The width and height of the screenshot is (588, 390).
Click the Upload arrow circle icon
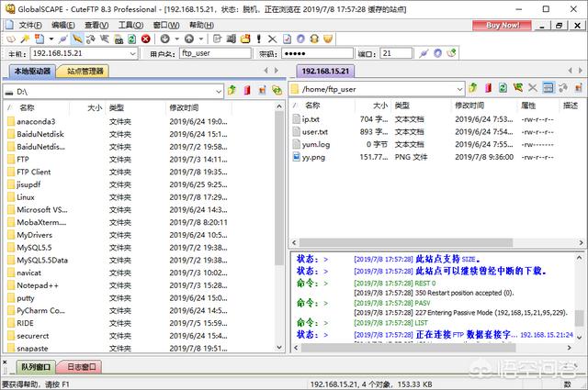coord(189,39)
